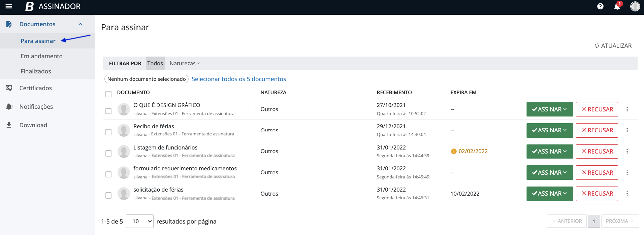Click Selecionar todos os 5 documentos link

[238, 79]
